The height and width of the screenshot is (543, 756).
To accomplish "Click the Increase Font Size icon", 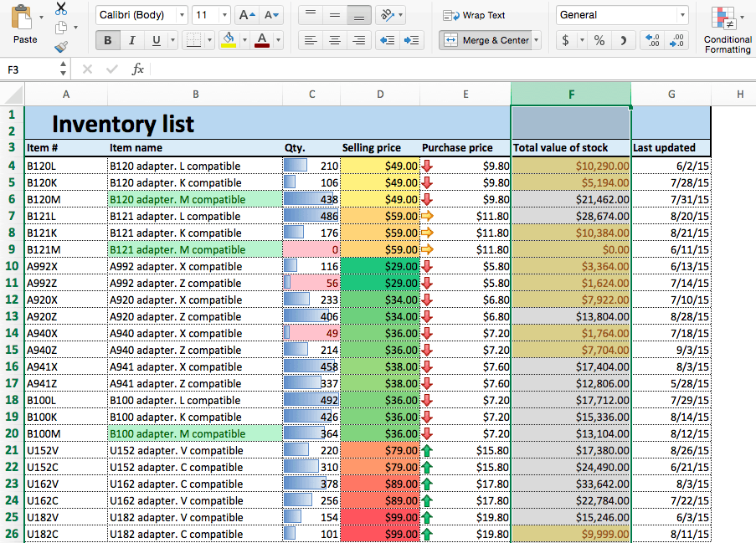I will point(247,15).
